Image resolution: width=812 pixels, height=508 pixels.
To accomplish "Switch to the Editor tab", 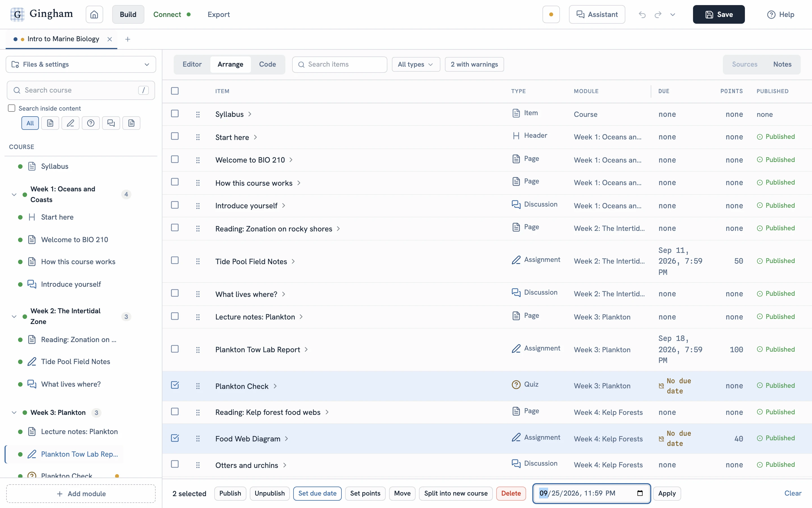I will tap(192, 64).
